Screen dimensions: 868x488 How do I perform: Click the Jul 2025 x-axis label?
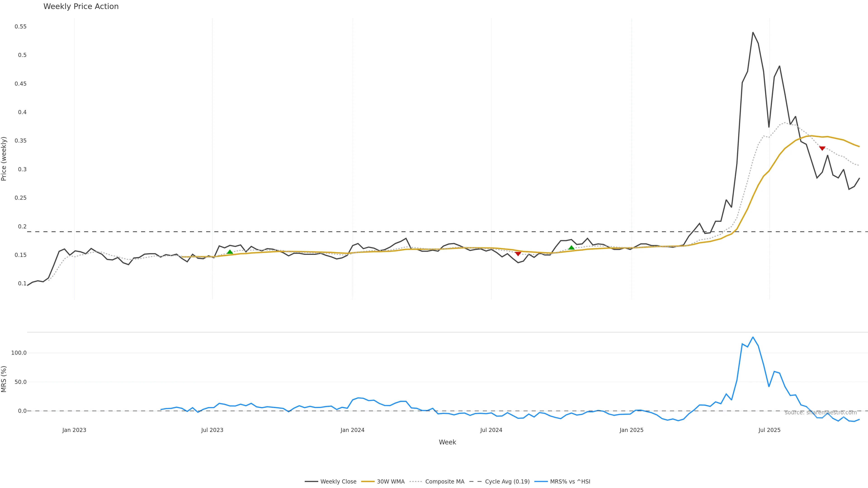pos(769,430)
